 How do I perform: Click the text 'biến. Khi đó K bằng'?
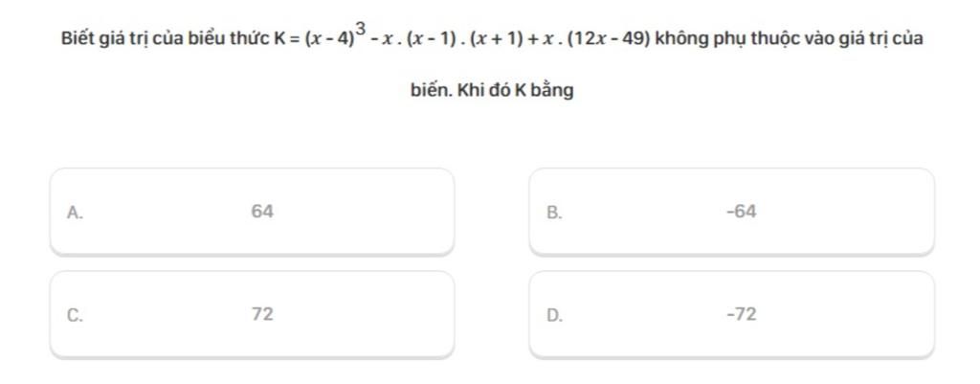492,91
